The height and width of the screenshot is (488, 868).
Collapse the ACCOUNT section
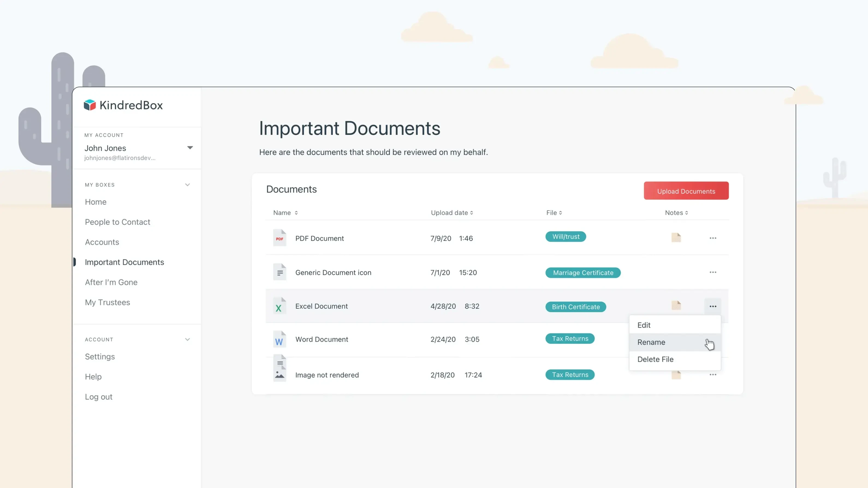(x=187, y=339)
